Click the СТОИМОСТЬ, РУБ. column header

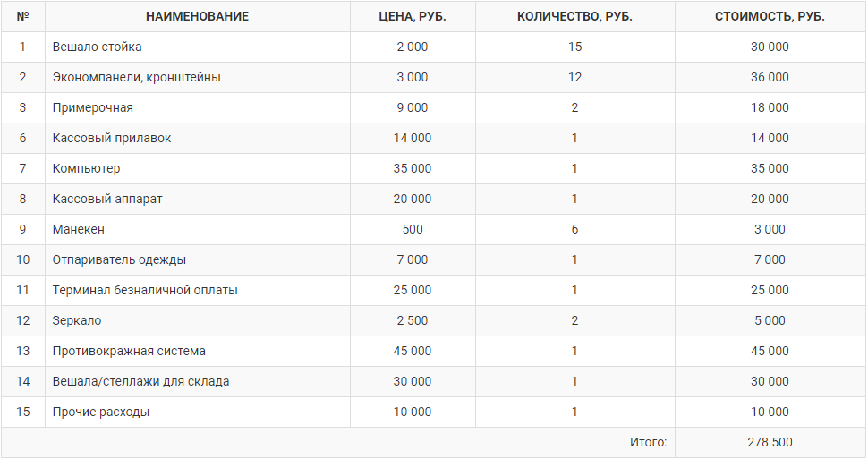(770, 17)
